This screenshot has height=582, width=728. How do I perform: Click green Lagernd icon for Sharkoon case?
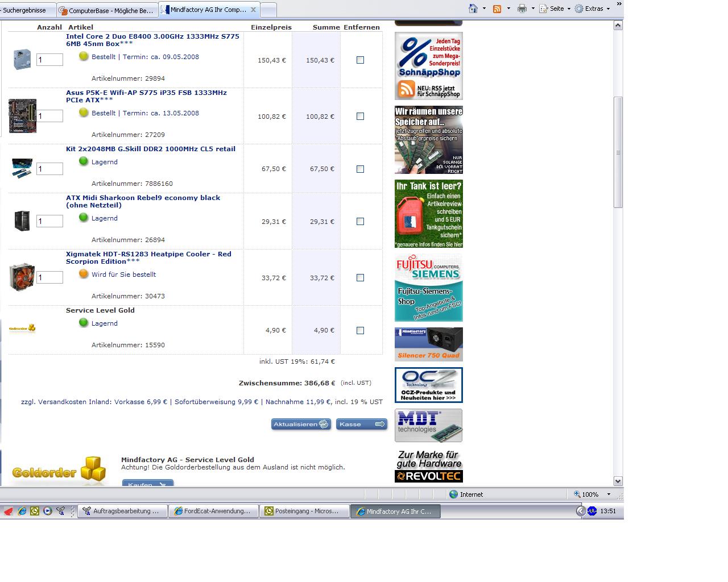[x=84, y=218]
